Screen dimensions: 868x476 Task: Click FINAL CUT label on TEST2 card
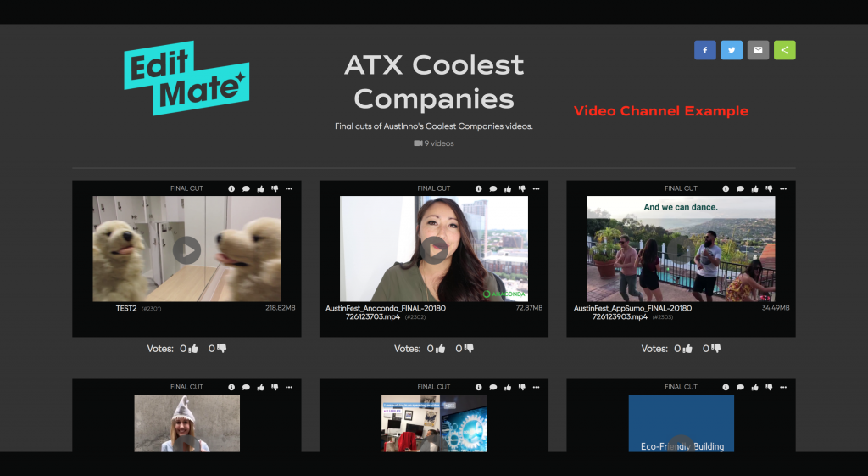tap(186, 188)
